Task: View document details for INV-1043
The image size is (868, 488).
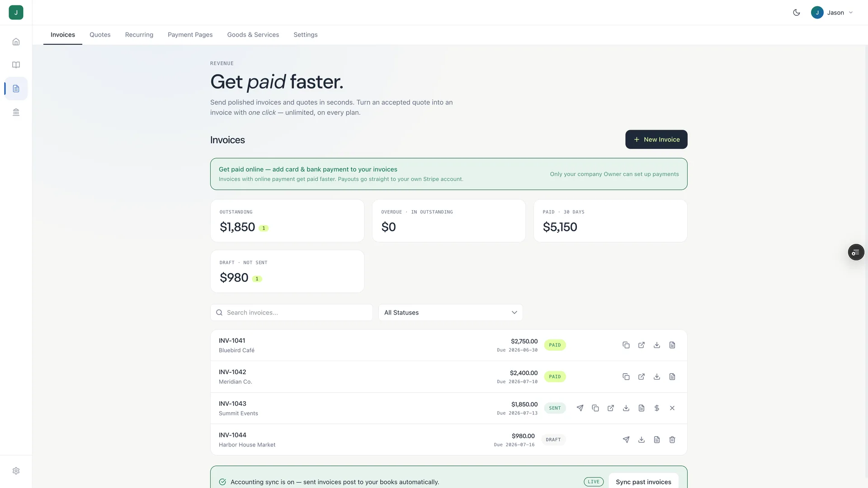Action: (642, 408)
